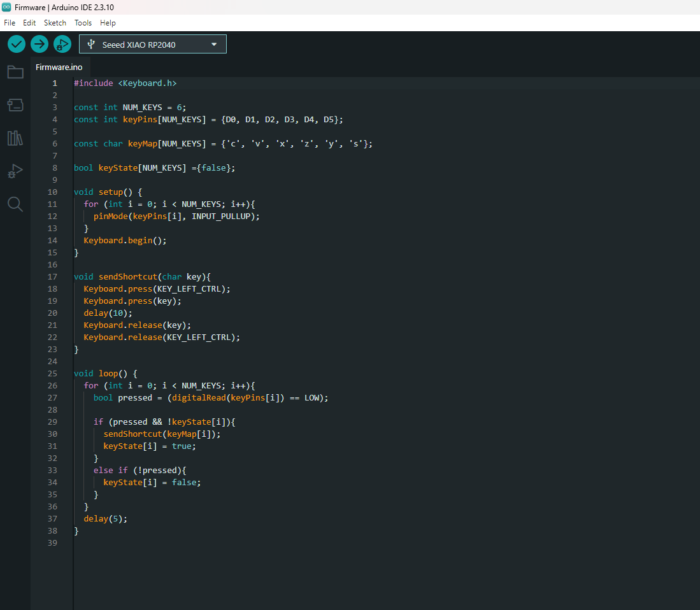Click the dropdown arrow in board selector
Viewport: 700px width, 610px height.
[214, 45]
